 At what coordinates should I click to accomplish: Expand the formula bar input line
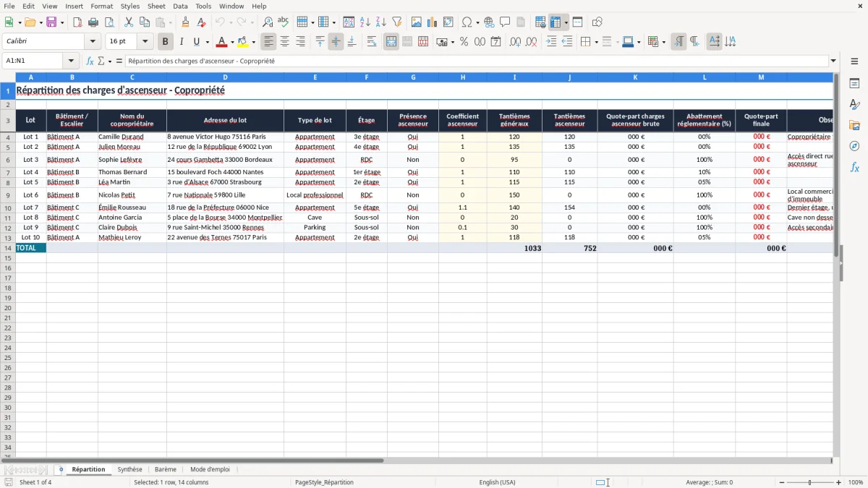click(833, 61)
